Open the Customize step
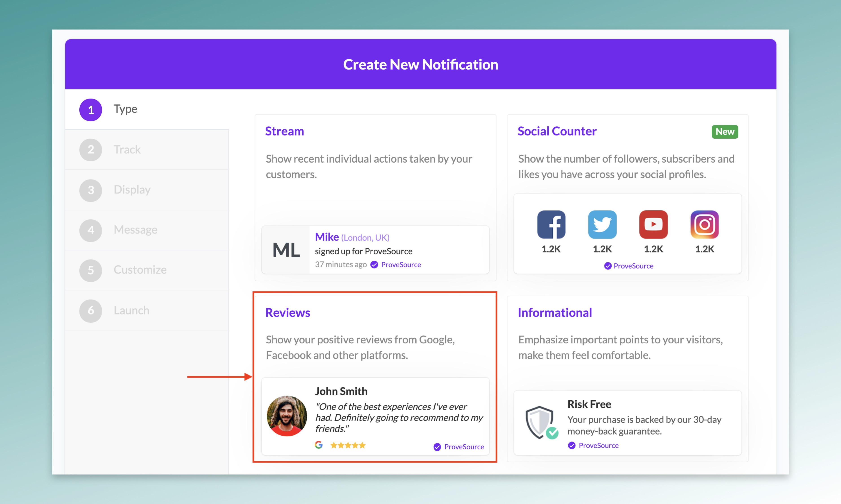The height and width of the screenshot is (504, 841). pyautogui.click(x=140, y=270)
